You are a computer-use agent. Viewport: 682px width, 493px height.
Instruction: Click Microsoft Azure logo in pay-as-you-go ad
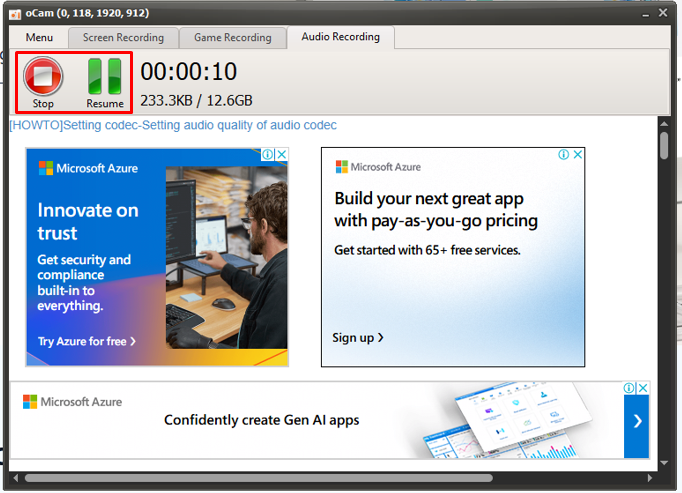[x=378, y=167]
